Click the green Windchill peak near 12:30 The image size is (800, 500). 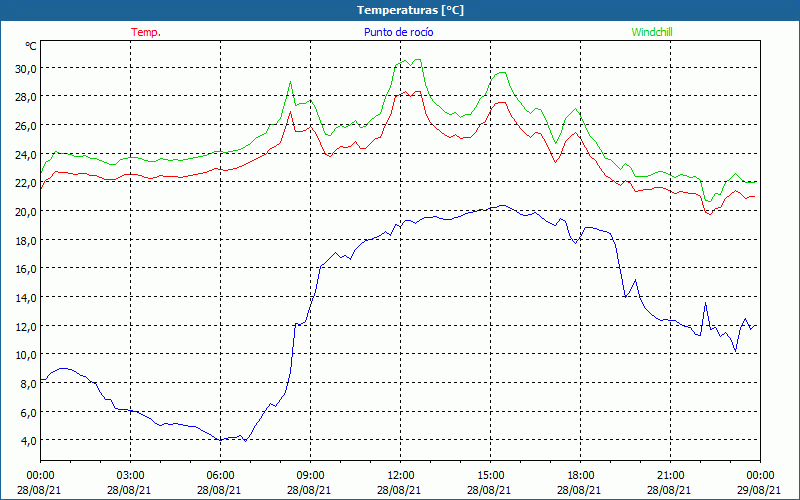coord(417,60)
